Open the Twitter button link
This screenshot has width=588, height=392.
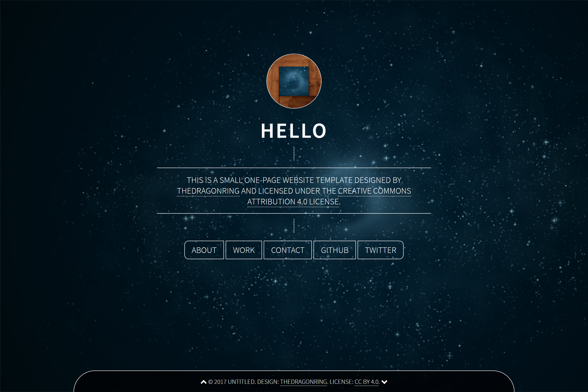(x=380, y=250)
